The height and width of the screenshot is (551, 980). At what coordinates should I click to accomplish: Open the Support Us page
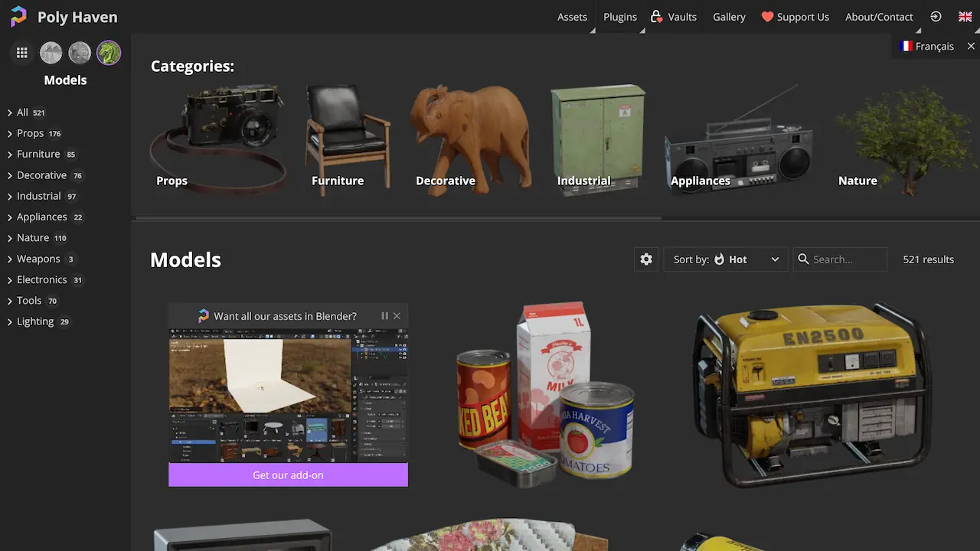click(795, 17)
